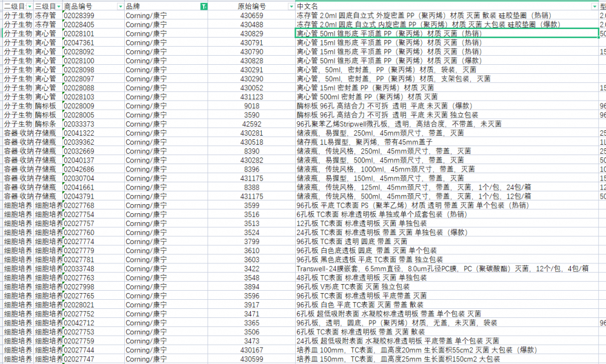This screenshot has width=606, height=364.
Task: Expand the 原始编号 column filter arrow
Action: (291, 7)
